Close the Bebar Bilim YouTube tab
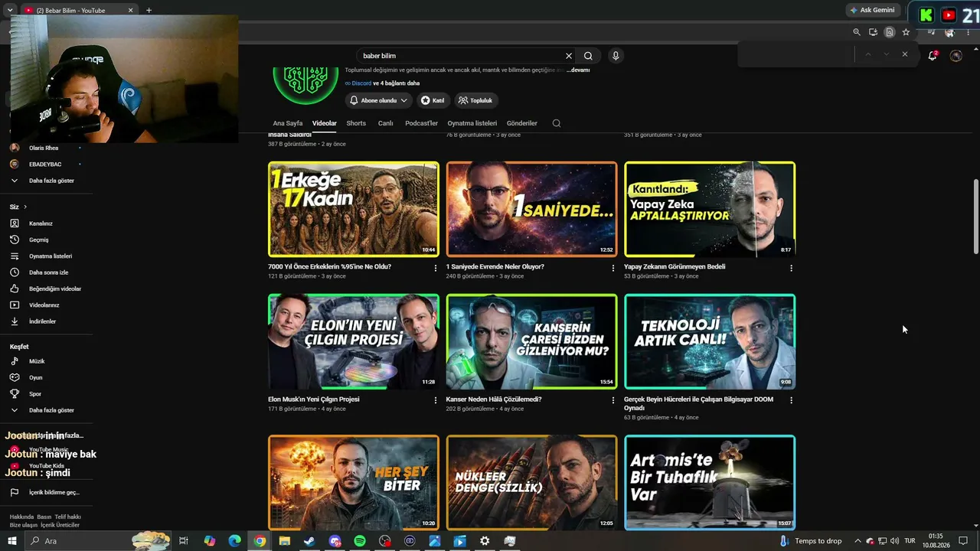The image size is (980, 551). click(x=130, y=10)
